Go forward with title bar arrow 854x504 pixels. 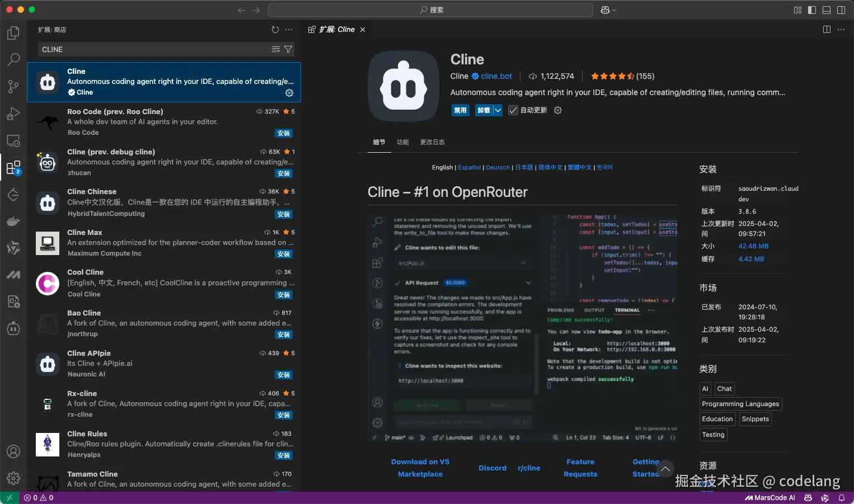tap(256, 10)
